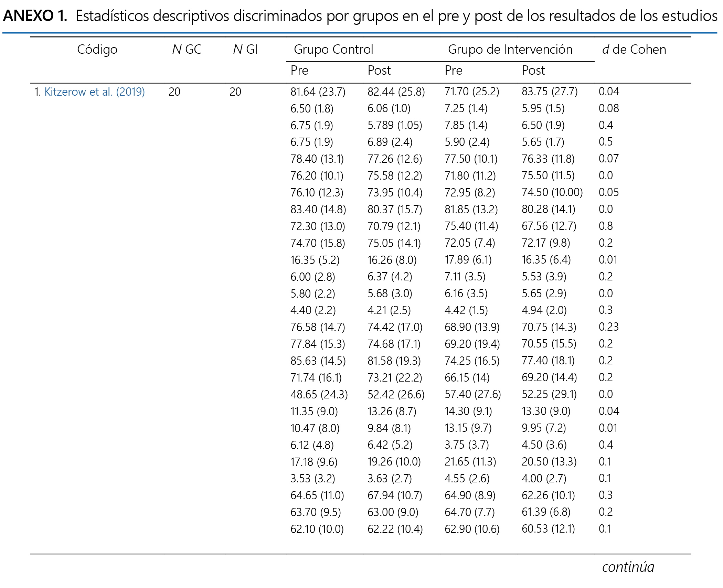Select cell value 3.75 (3.7)

pyautogui.click(x=467, y=445)
